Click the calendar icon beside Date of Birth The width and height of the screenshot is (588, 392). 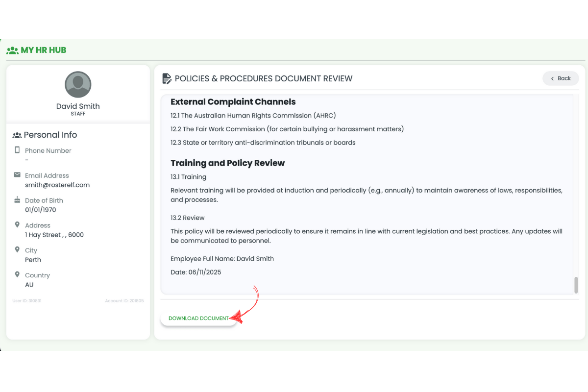tap(17, 200)
